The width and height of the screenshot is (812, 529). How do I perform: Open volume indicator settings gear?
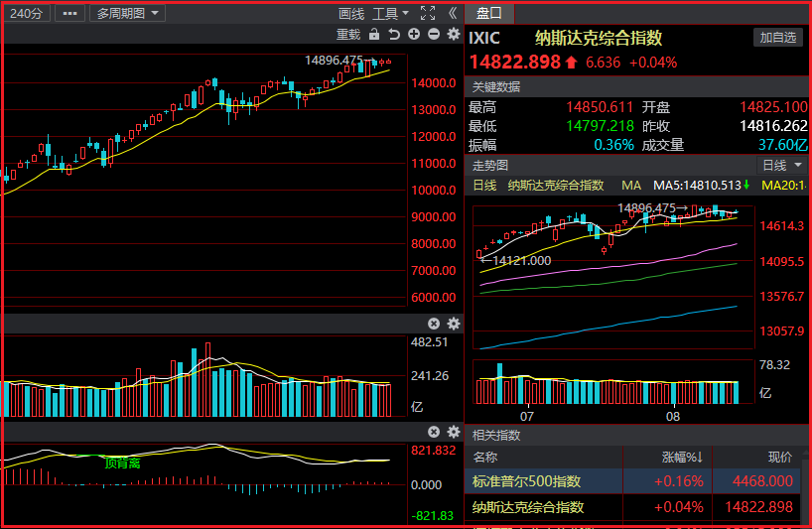coord(454,324)
